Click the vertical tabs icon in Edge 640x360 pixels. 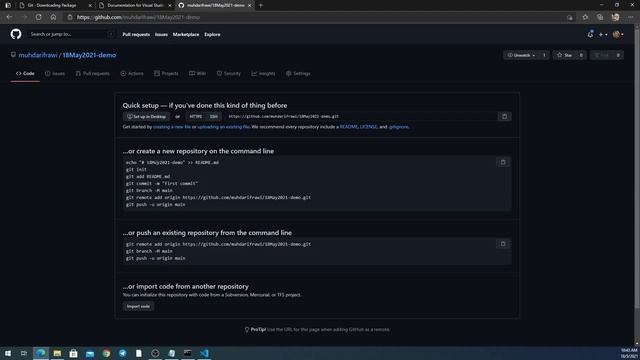coord(8,5)
